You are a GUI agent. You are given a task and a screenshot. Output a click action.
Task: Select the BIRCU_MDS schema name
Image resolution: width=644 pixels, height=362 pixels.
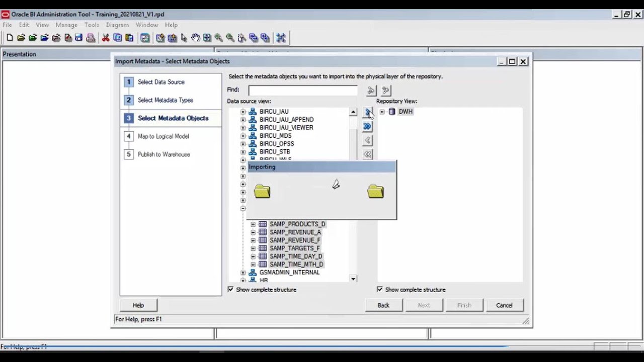tap(275, 136)
